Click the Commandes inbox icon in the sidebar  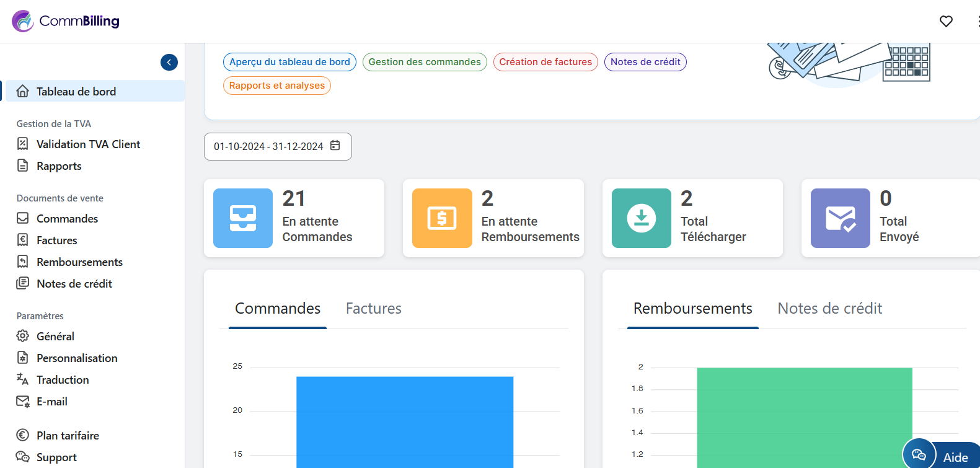pos(23,218)
